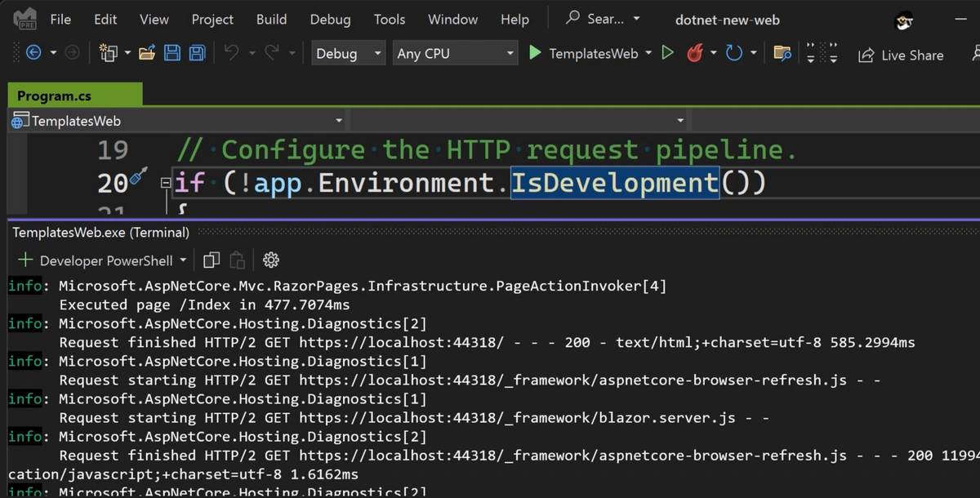The image size is (980, 498).
Task: Open the Build menu
Action: click(x=271, y=19)
